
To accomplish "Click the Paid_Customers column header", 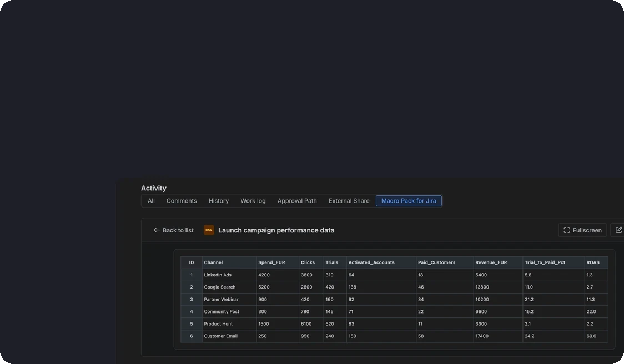I will click(x=445, y=262).
